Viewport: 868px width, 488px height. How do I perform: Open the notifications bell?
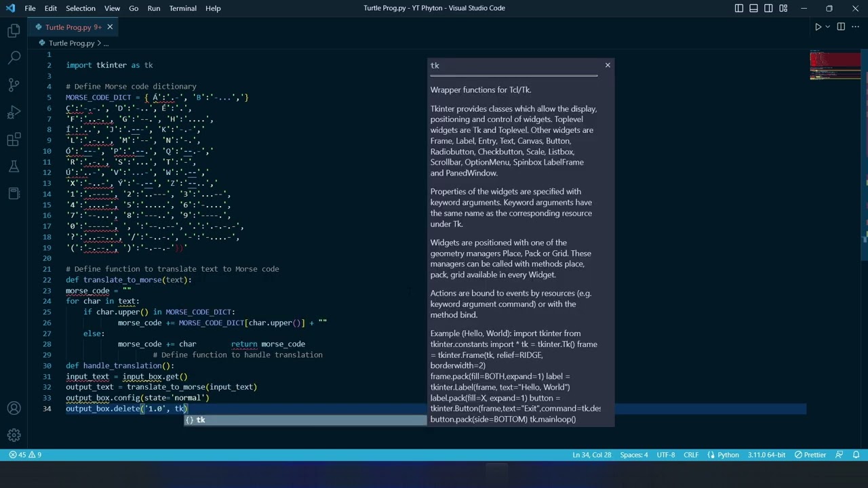point(856,455)
